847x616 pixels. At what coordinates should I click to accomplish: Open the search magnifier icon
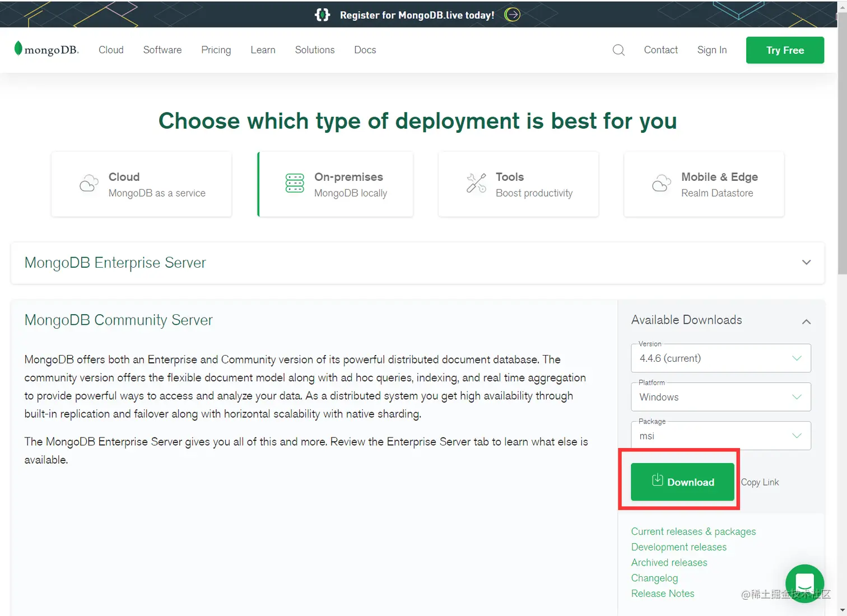[x=618, y=50]
